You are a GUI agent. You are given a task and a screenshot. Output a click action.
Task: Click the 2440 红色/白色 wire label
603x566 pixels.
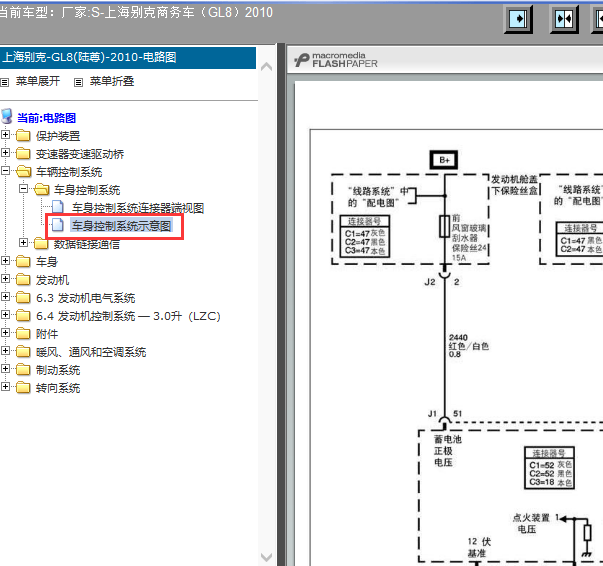[x=468, y=346]
